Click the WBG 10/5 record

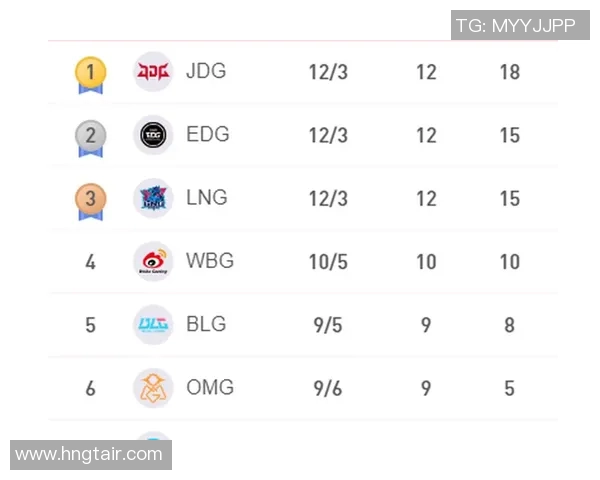(x=328, y=263)
